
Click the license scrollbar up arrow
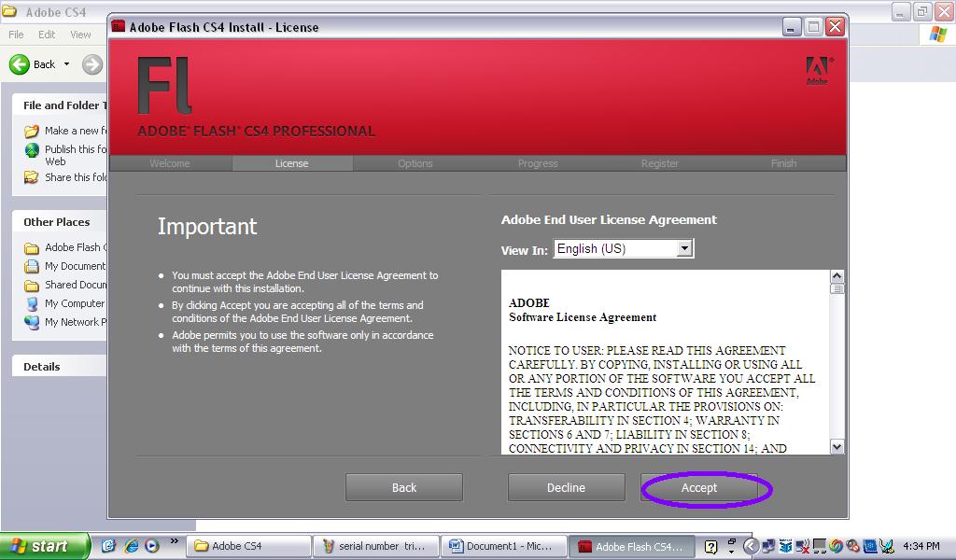837,276
